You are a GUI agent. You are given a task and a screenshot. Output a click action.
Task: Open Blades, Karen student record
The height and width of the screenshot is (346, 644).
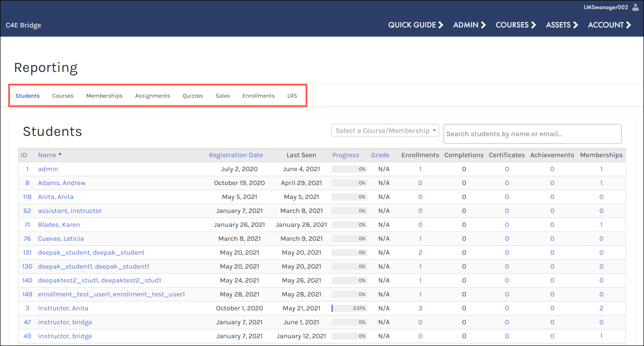click(59, 225)
